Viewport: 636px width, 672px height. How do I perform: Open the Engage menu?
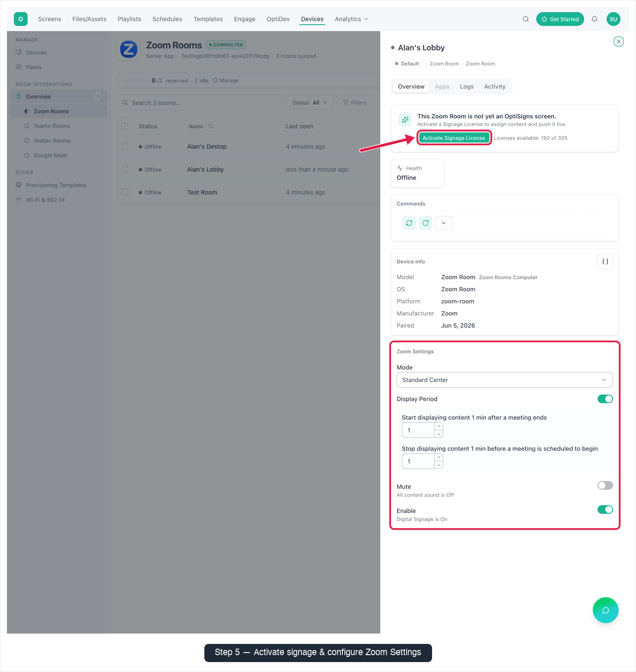click(245, 19)
